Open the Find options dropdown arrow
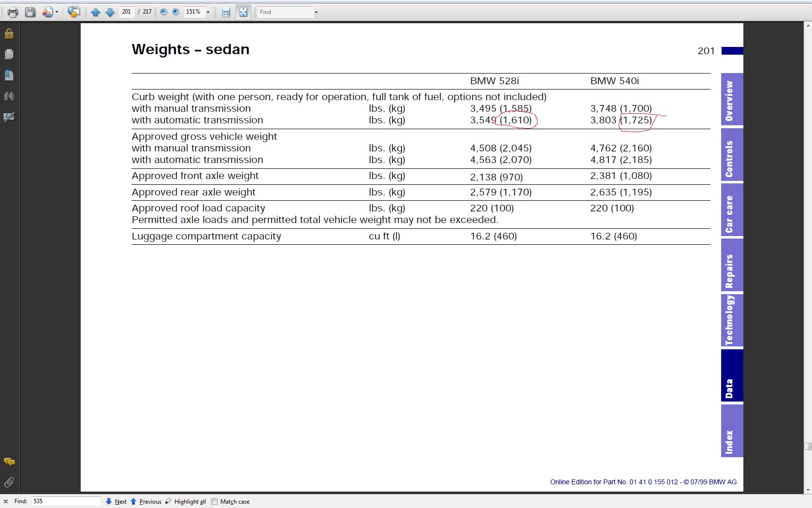Screen dimensions: 812x508 pos(317,12)
